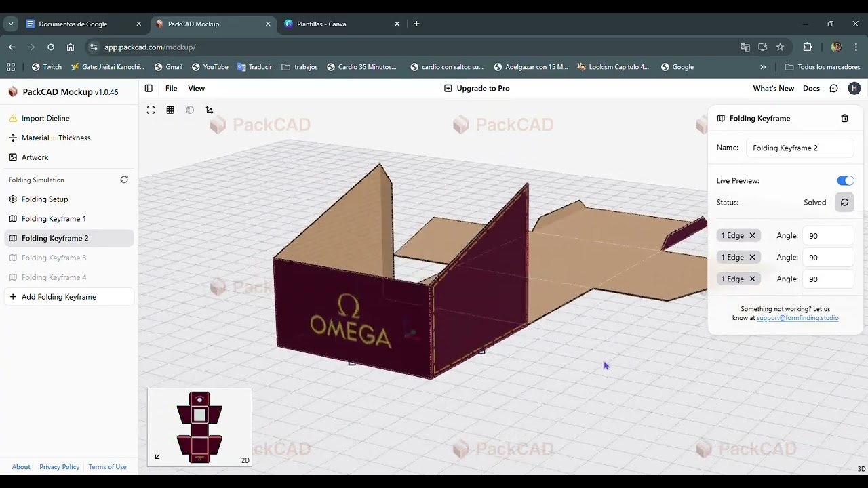Click support@formfinding.studio email link

point(797,318)
